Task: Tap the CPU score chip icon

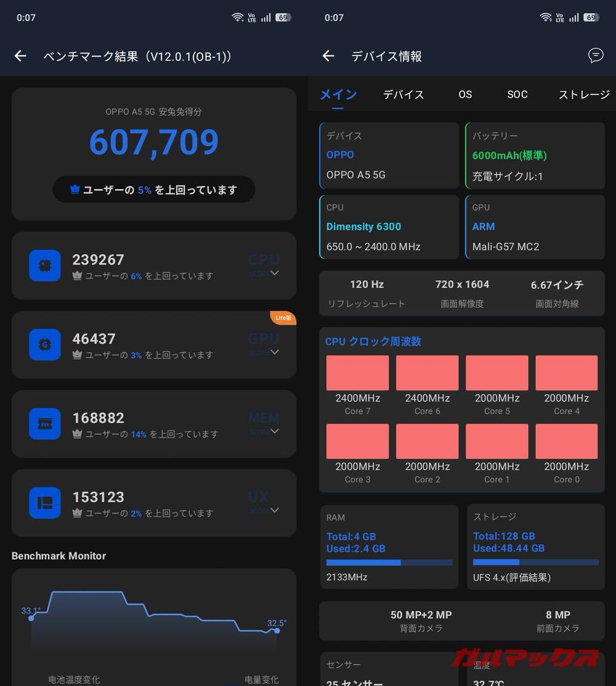Action: (44, 265)
